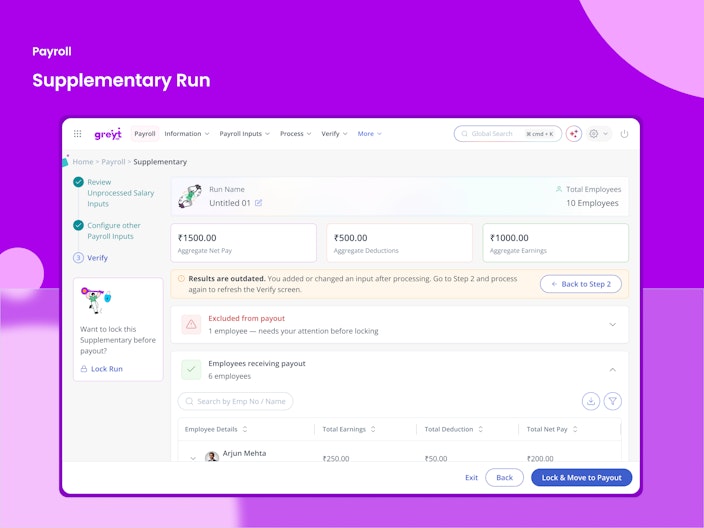This screenshot has height=528, width=704.
Task: Open Configure other Payroll Inputs step
Action: [x=114, y=231]
